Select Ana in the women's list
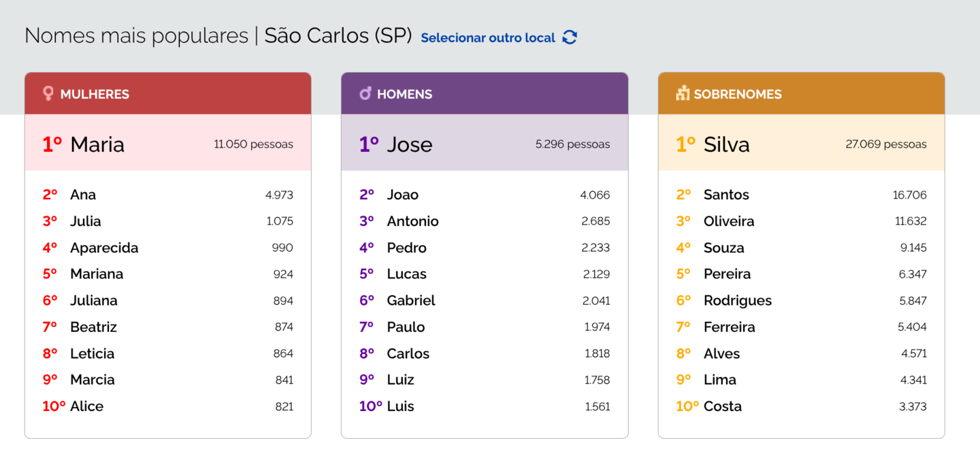This screenshot has height=462, width=980. pyautogui.click(x=83, y=195)
